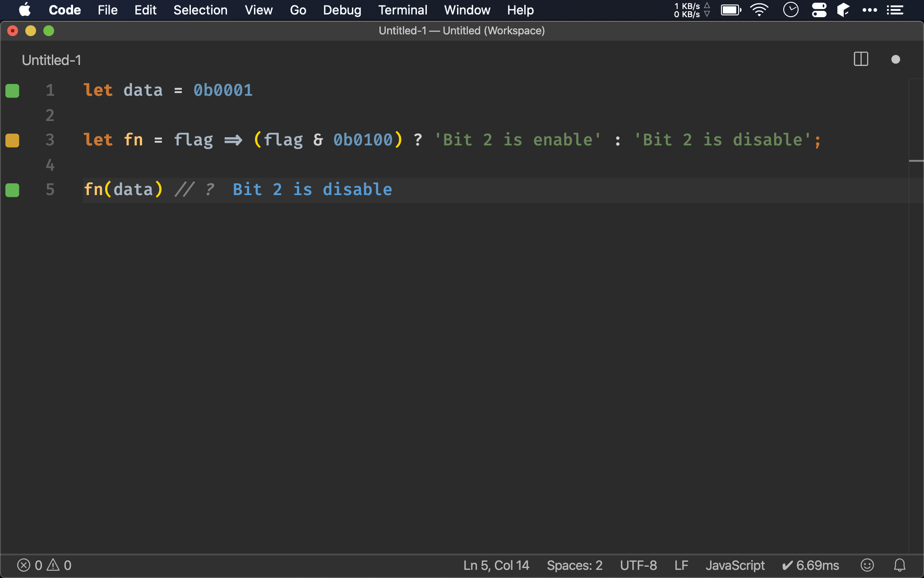Expand the encoding UTF-8 selector
The height and width of the screenshot is (578, 924).
638,564
